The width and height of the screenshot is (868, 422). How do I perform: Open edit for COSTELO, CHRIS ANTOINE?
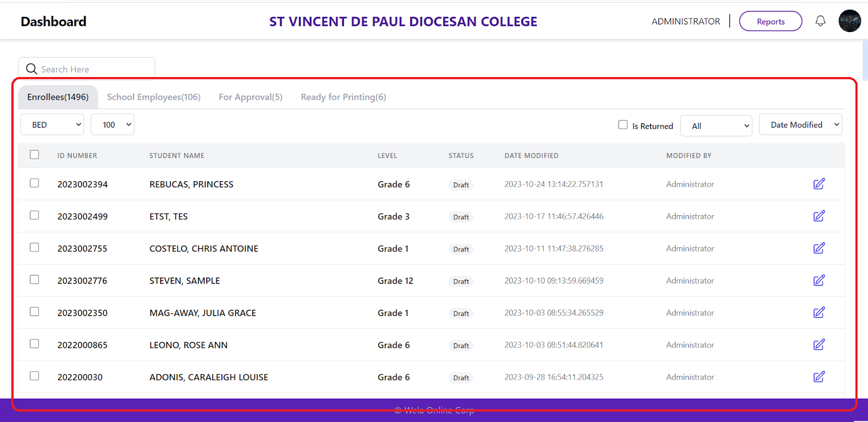[x=819, y=248]
